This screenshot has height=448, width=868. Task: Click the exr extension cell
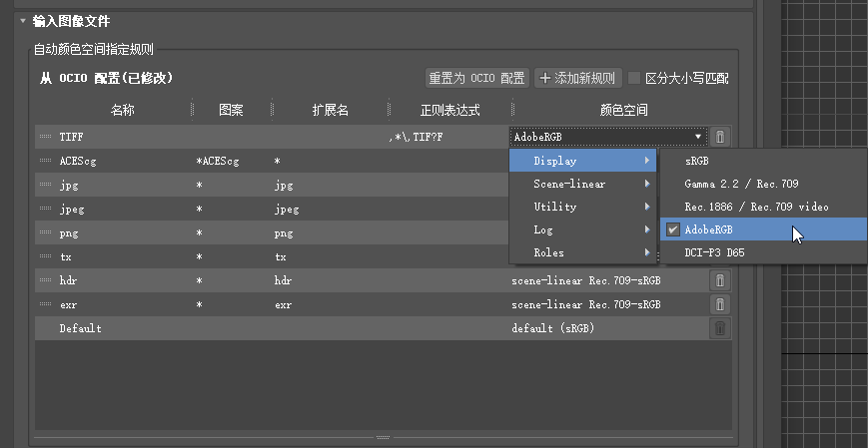283,304
